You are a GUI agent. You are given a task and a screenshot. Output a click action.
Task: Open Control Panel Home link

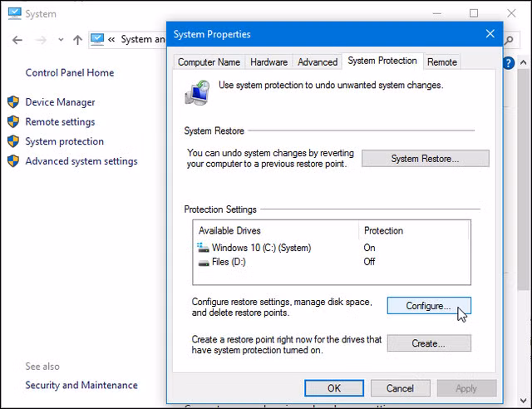click(70, 73)
